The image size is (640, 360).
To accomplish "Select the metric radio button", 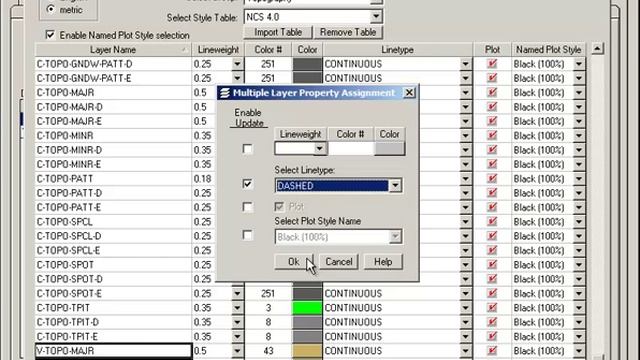I will [x=51, y=9].
